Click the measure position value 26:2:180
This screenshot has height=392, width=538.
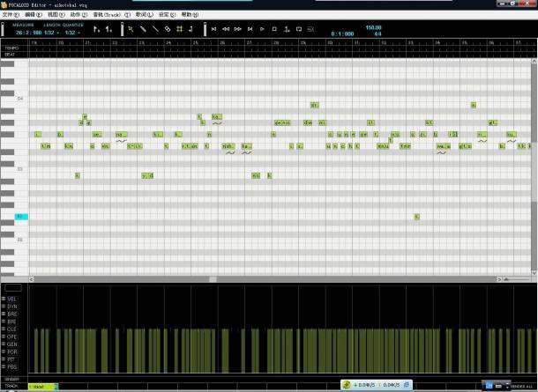pos(28,33)
